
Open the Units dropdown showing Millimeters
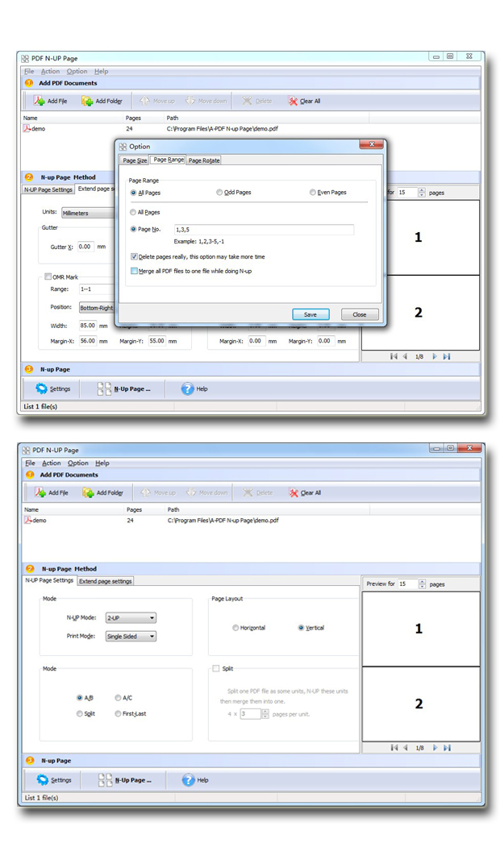(87, 213)
